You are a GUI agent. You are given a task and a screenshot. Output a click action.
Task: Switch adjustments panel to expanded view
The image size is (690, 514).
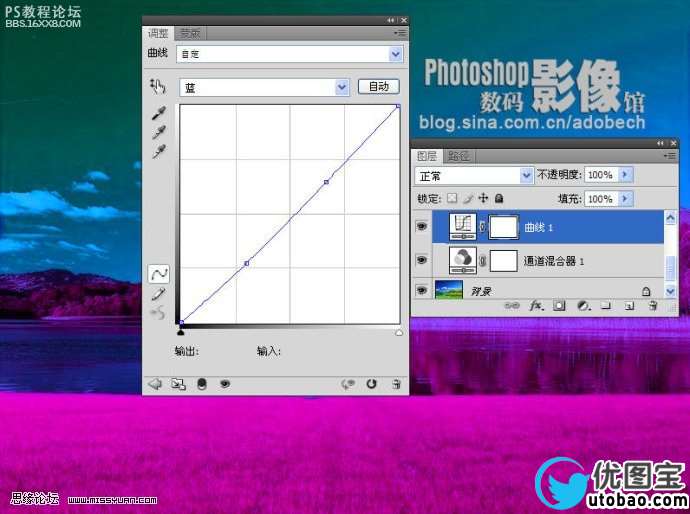tap(178, 384)
